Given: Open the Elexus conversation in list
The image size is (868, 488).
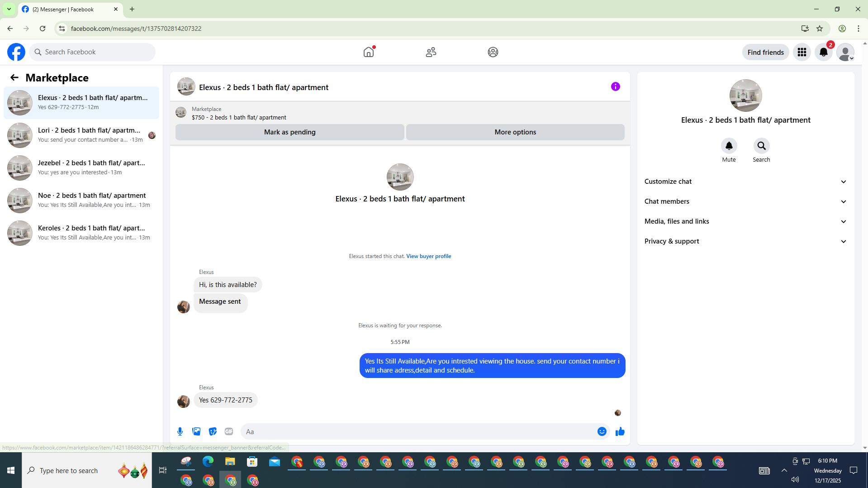Looking at the screenshot, I should (x=81, y=103).
